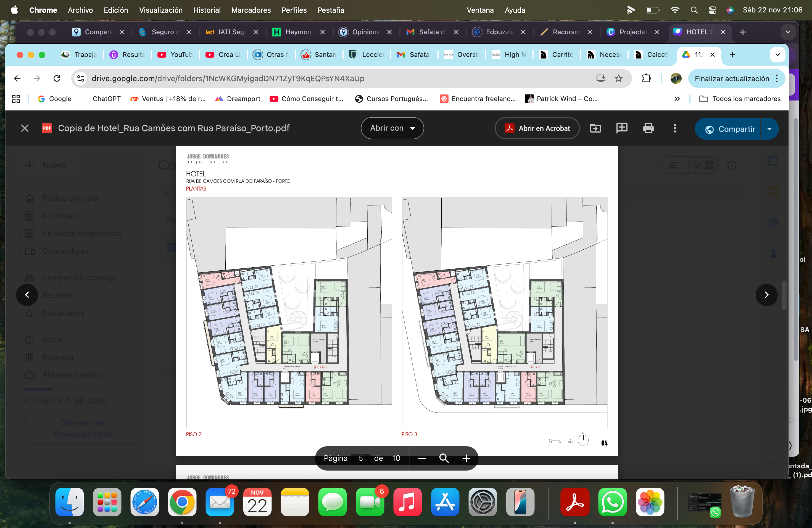812x528 pixels.
Task: Click the add comment icon
Action: coord(622,128)
